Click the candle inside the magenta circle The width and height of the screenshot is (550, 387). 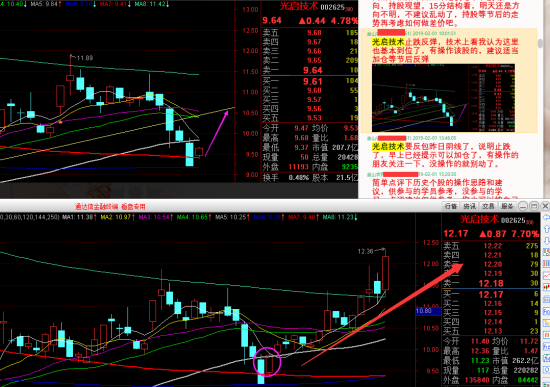click(x=269, y=363)
